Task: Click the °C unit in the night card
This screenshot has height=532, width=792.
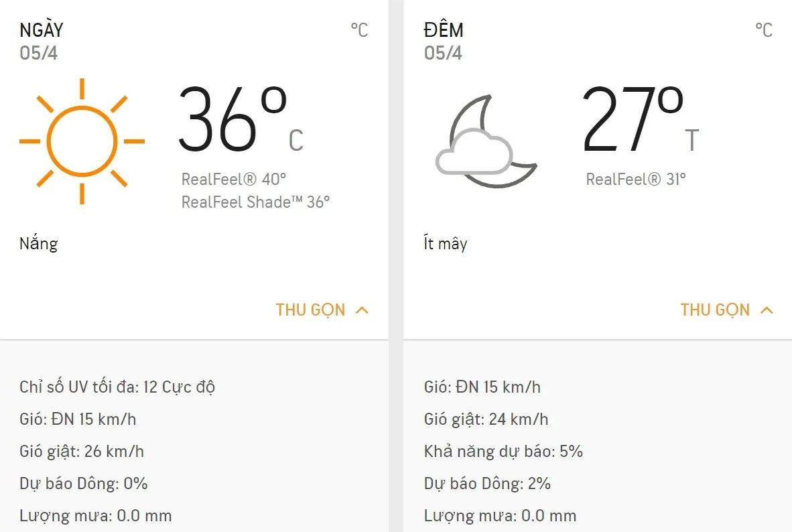Action: 764,30
